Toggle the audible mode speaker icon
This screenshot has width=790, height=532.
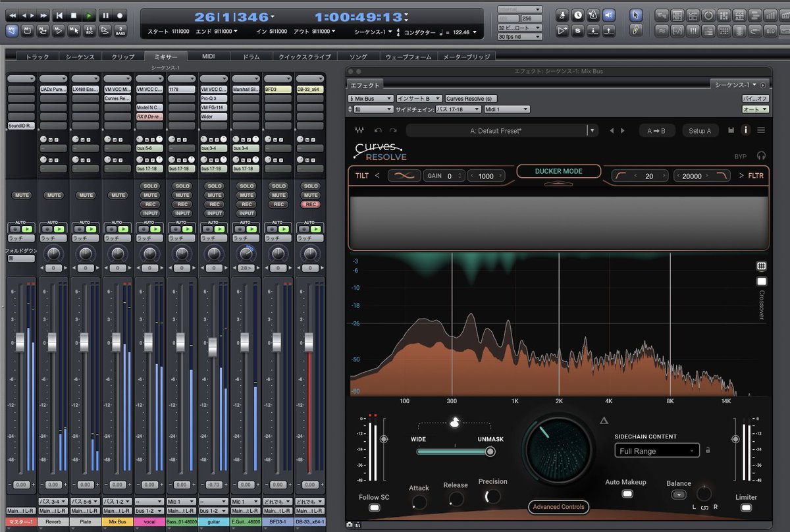tap(609, 14)
